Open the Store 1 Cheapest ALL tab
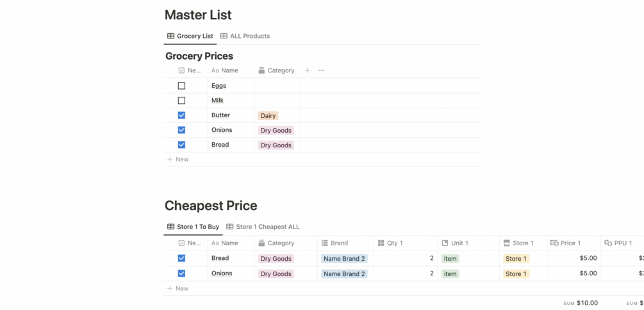This screenshot has width=644, height=310. (263, 227)
